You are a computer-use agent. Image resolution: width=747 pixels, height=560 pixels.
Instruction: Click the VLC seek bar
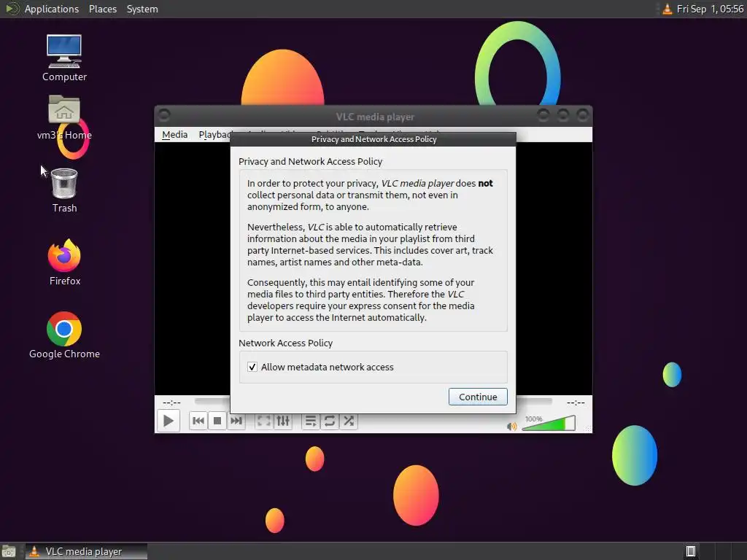coord(212,402)
